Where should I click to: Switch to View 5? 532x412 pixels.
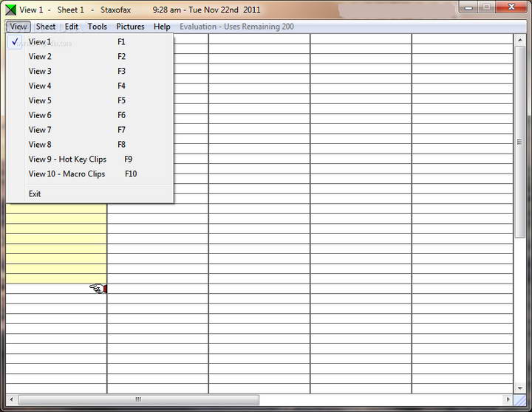[90, 100]
